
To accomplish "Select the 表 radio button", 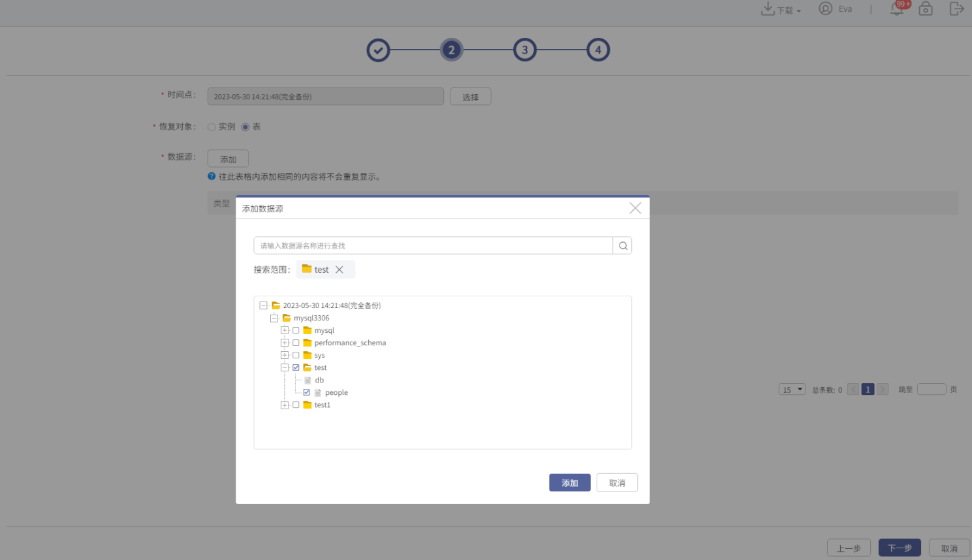I will pyautogui.click(x=245, y=127).
